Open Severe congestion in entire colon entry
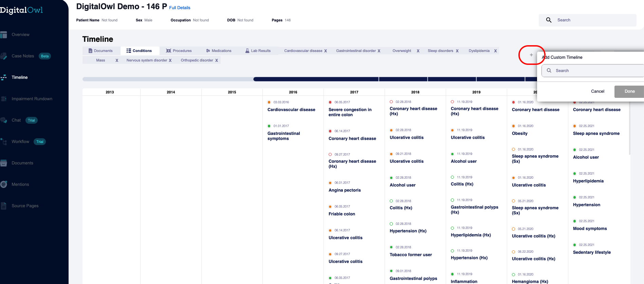The image size is (644, 284). pyautogui.click(x=350, y=112)
